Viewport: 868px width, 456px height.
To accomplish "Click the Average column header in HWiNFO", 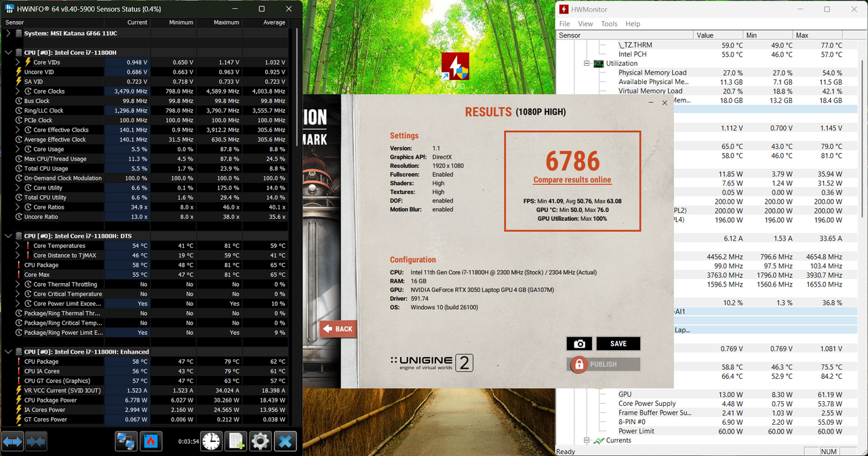I will [x=265, y=22].
